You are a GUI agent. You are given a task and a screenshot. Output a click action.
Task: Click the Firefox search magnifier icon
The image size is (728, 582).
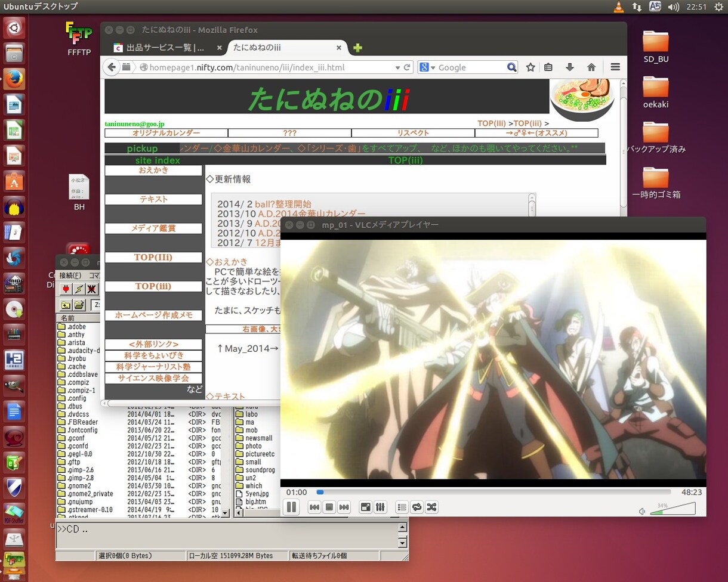[x=511, y=67]
